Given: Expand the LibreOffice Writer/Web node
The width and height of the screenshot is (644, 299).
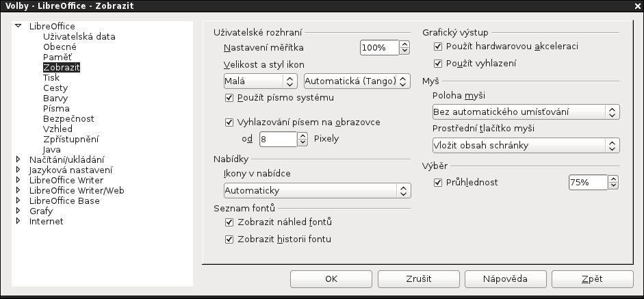Looking at the screenshot, I should (18, 190).
